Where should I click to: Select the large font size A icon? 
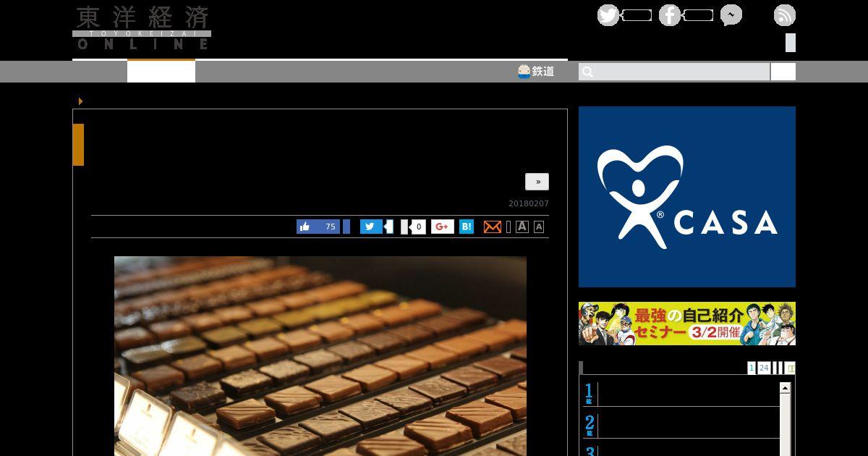(x=522, y=227)
